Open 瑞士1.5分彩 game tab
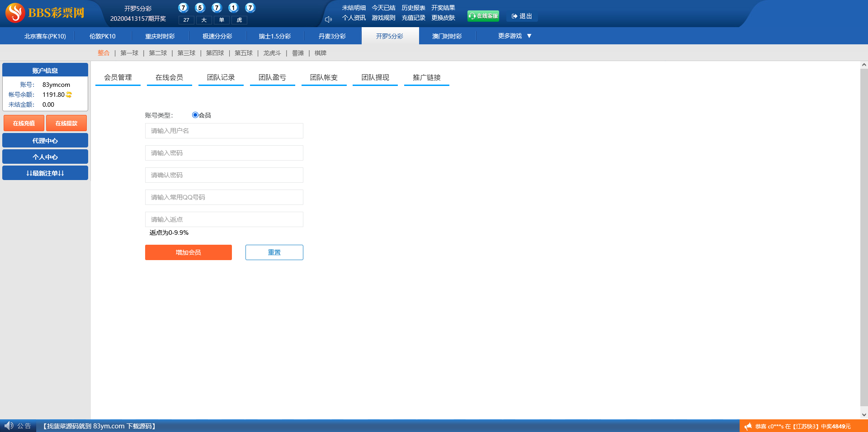Viewport: 868px width, 432px height. [x=275, y=36]
